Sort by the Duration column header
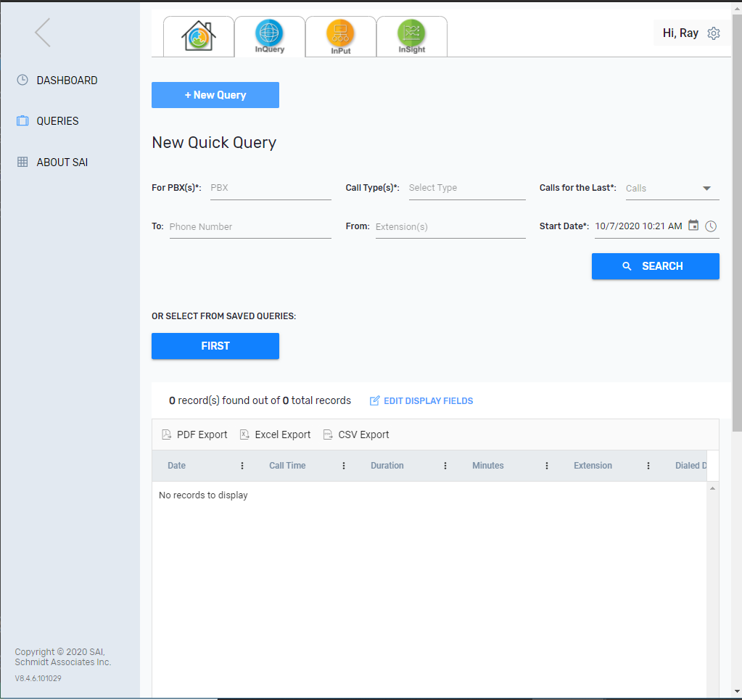The height and width of the screenshot is (700, 742). 387,466
